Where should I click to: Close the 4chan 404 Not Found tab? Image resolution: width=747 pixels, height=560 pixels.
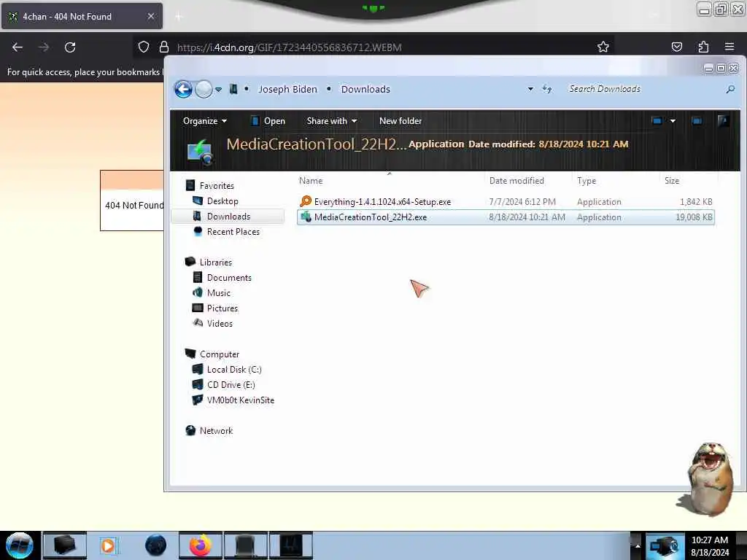point(151,16)
